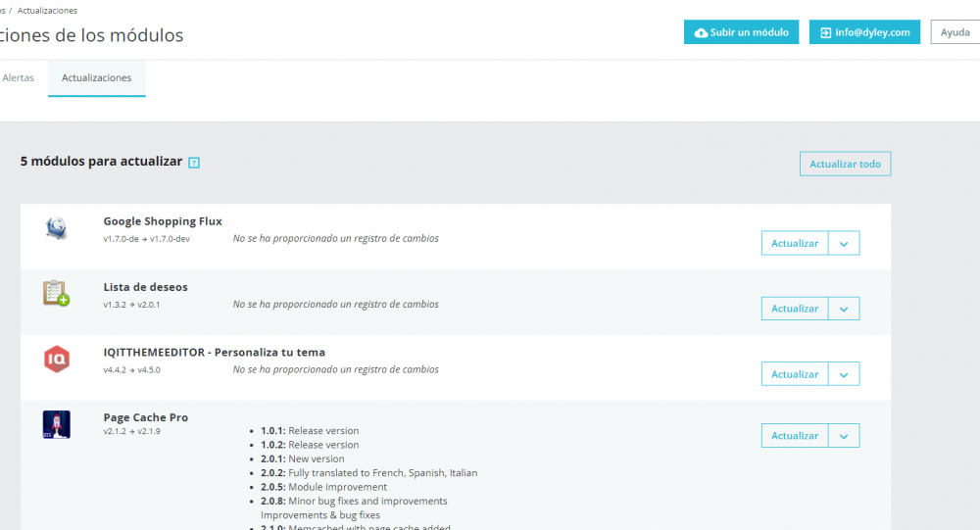Click the Subir un módulo button
The height and width of the screenshot is (530, 980).
point(741,32)
